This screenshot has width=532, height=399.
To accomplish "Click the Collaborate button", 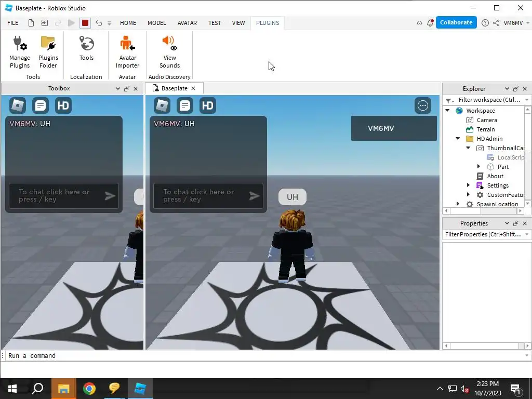I will point(456,22).
